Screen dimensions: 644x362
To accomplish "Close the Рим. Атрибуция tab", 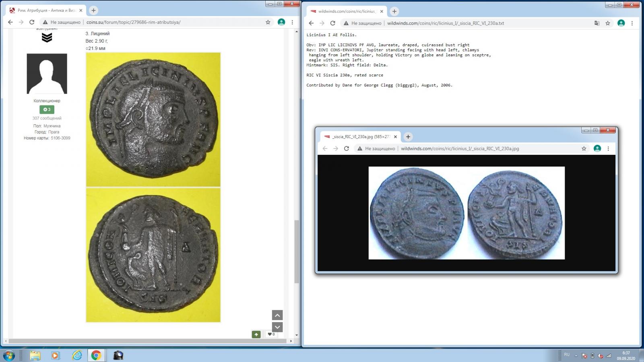I will [x=81, y=10].
